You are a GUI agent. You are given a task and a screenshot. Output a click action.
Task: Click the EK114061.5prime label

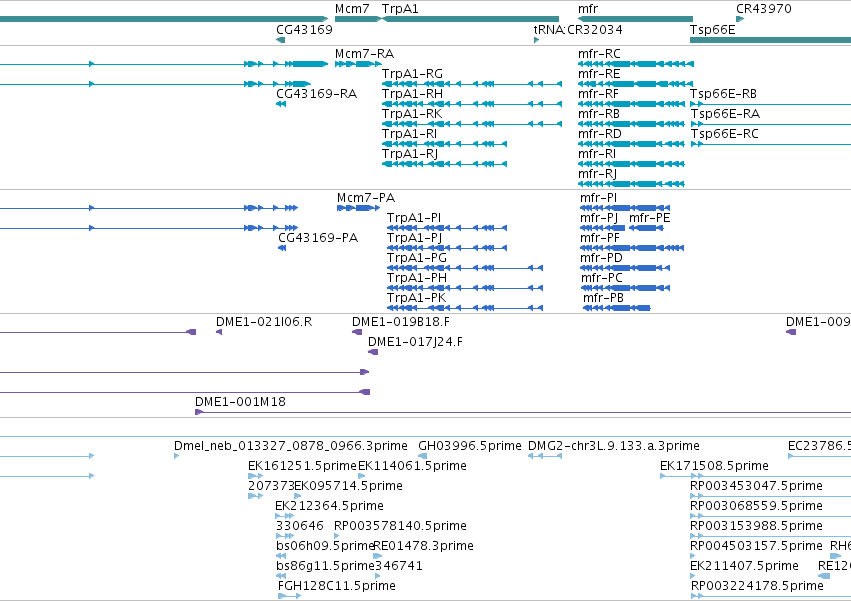coord(412,466)
